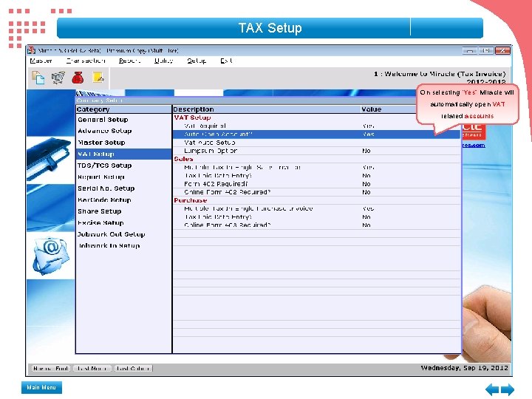Go to previous slide with left arrow

(x=492, y=389)
